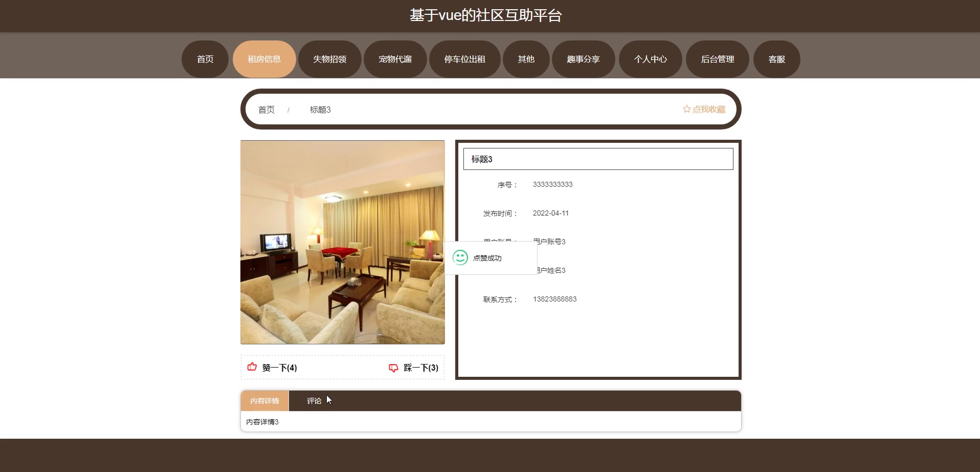Select the phone number 13823888883

[555, 299]
